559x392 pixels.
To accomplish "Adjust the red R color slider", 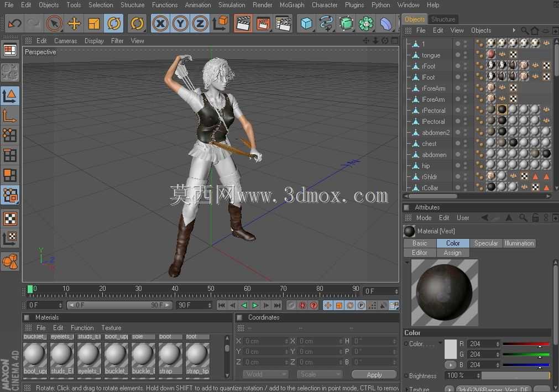I will pos(526,344).
